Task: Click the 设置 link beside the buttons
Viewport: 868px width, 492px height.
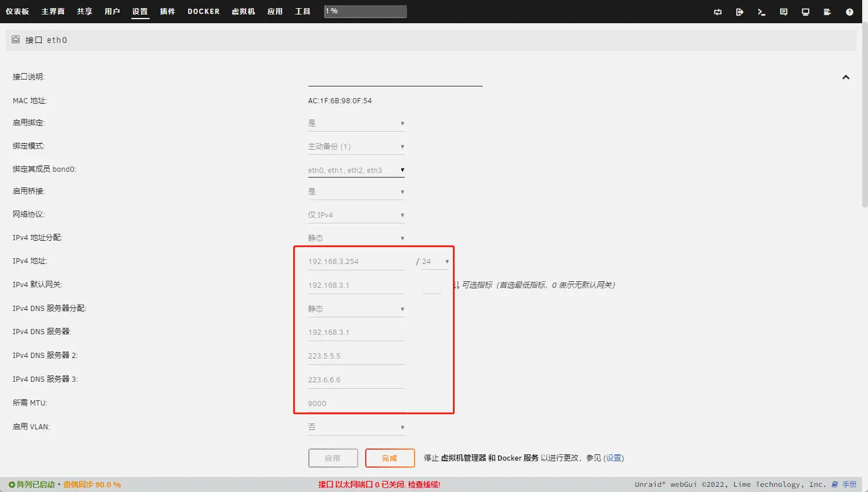Action: click(614, 458)
